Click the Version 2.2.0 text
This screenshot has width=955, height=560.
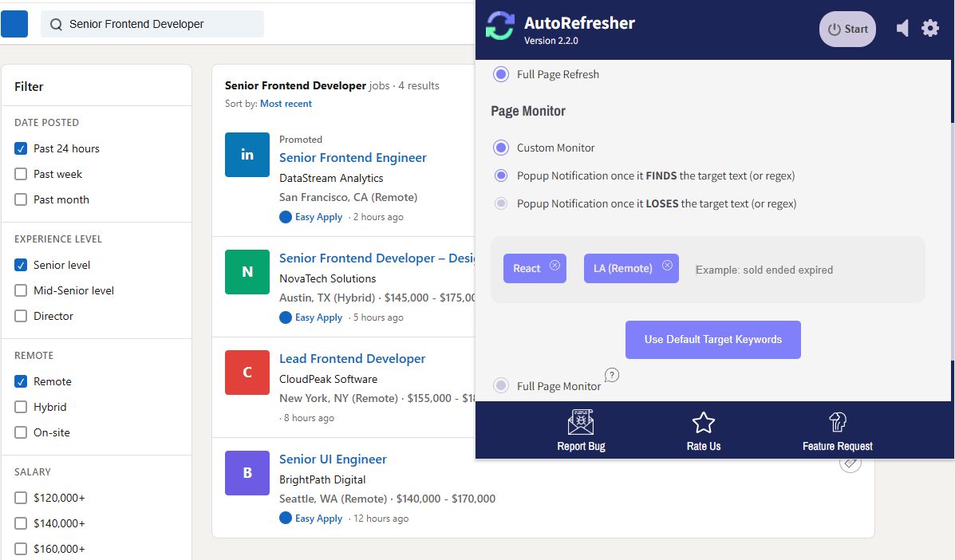(x=551, y=41)
